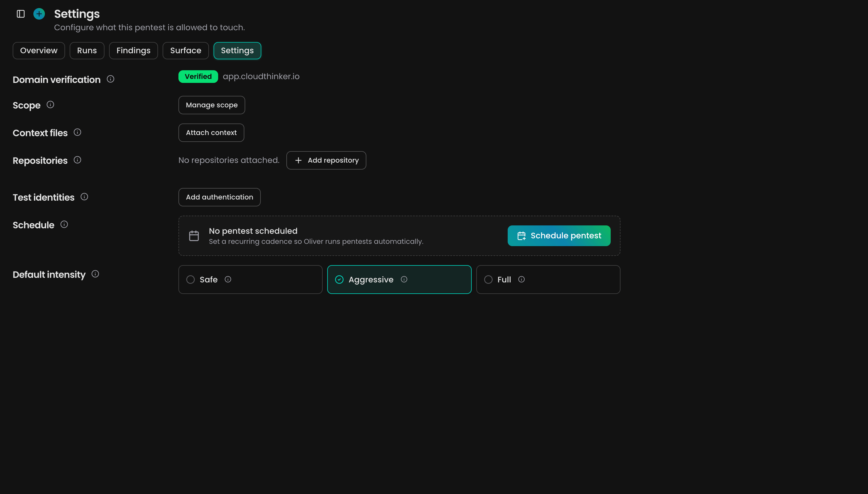
Task: Open info tooltip for Aggressive intensity
Action: click(404, 279)
